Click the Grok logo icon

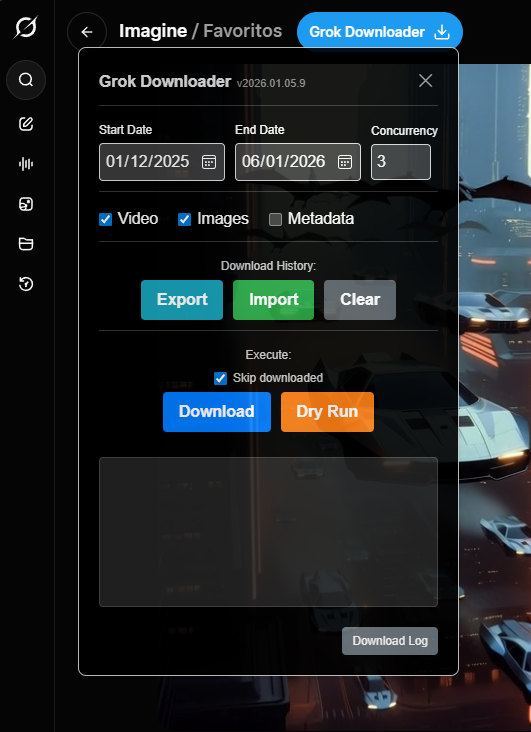[x=26, y=27]
